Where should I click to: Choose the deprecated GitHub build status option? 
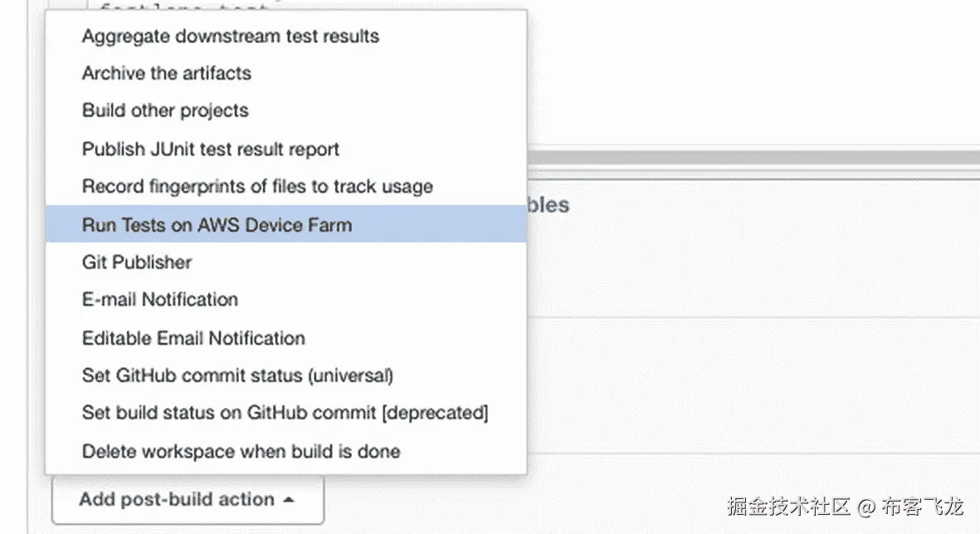click(284, 413)
